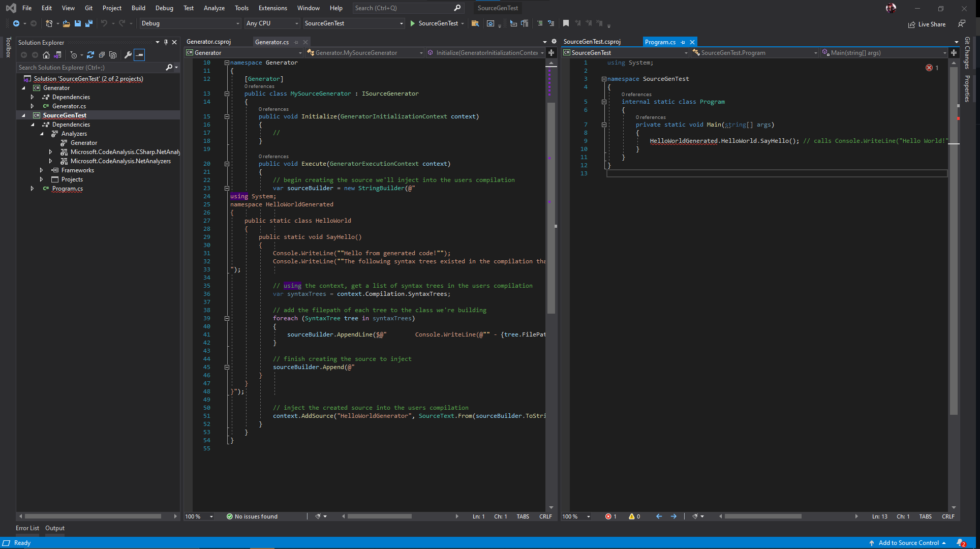
Task: Open the Toolbox side panel tab
Action: point(8,47)
